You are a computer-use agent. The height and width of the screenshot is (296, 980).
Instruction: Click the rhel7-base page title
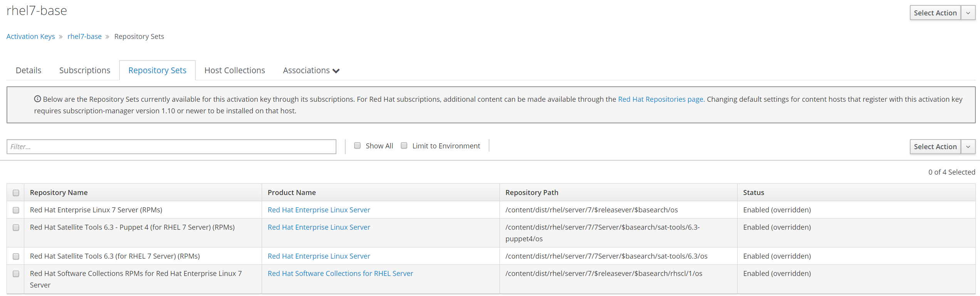point(37,10)
